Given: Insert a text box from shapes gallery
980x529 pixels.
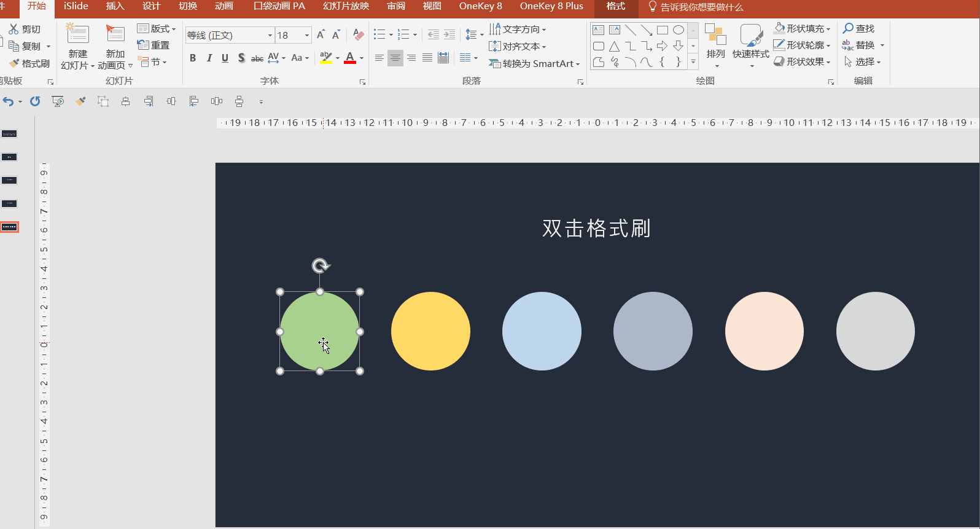Looking at the screenshot, I should (x=598, y=30).
